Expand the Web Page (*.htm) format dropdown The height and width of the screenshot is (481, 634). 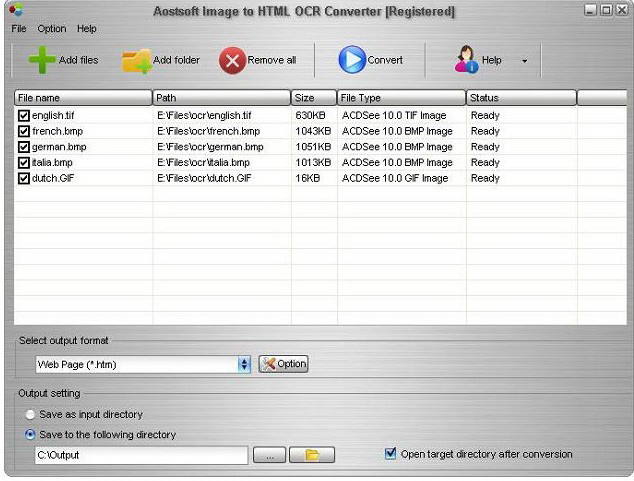[244, 365]
